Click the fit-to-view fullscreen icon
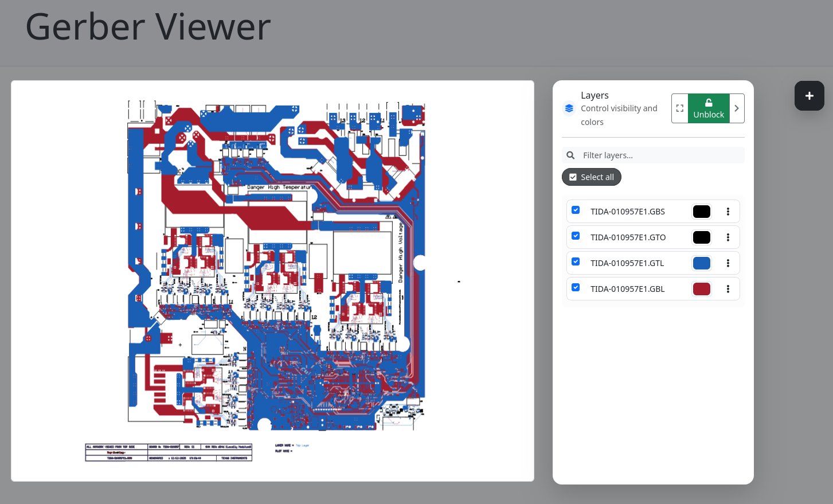The width and height of the screenshot is (833, 504). pos(680,108)
